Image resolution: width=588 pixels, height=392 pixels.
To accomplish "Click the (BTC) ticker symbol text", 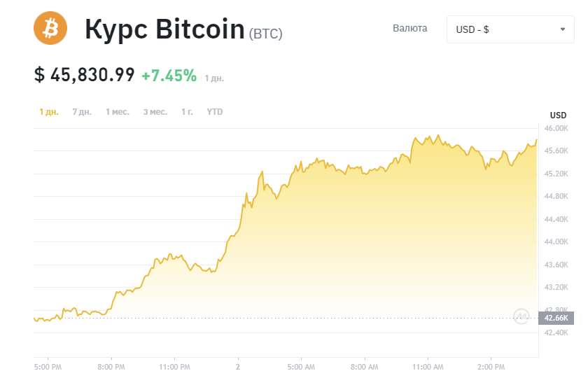I will (265, 34).
